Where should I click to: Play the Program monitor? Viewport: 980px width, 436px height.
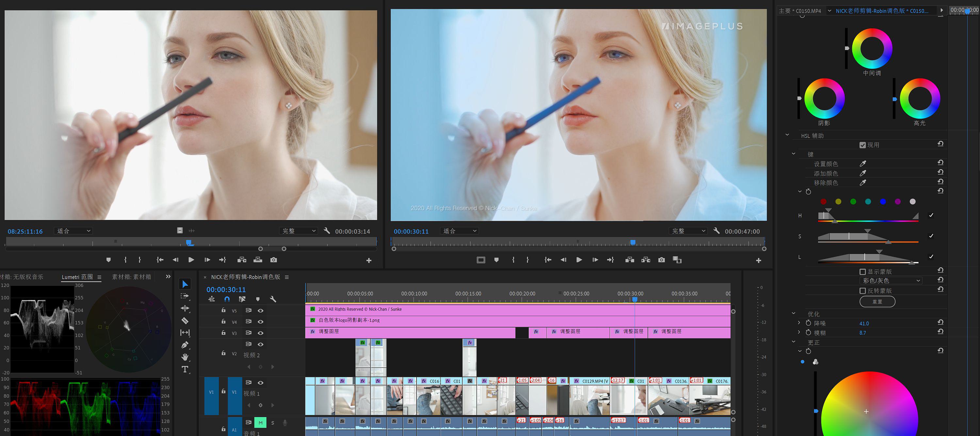(579, 260)
